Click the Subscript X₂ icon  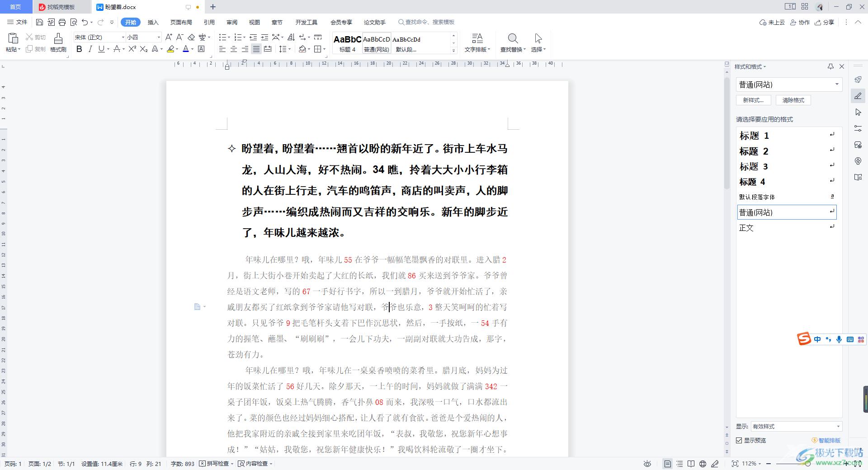144,49
